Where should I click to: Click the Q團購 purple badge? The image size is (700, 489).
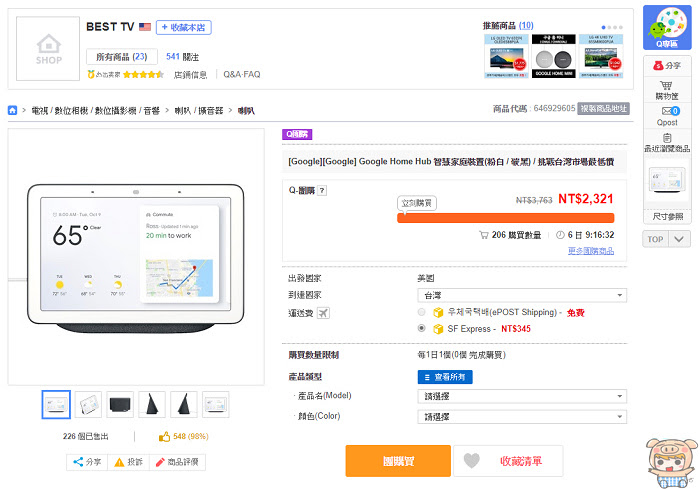[297, 134]
